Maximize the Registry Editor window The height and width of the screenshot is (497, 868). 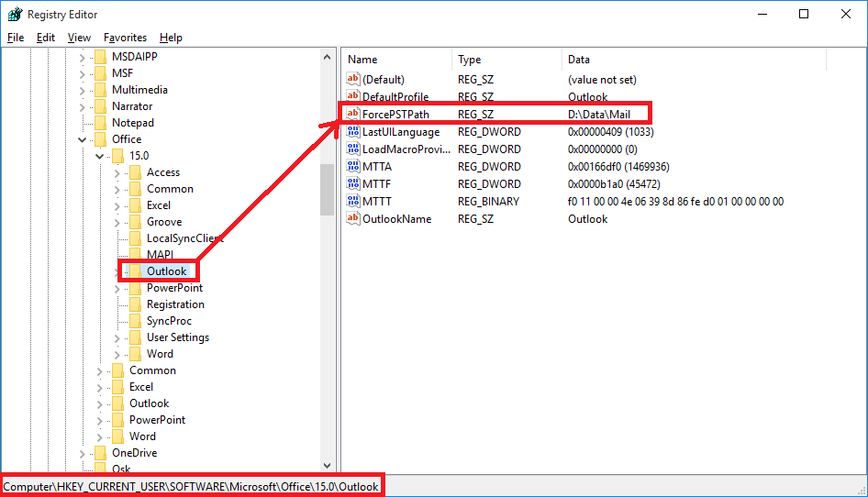click(804, 15)
